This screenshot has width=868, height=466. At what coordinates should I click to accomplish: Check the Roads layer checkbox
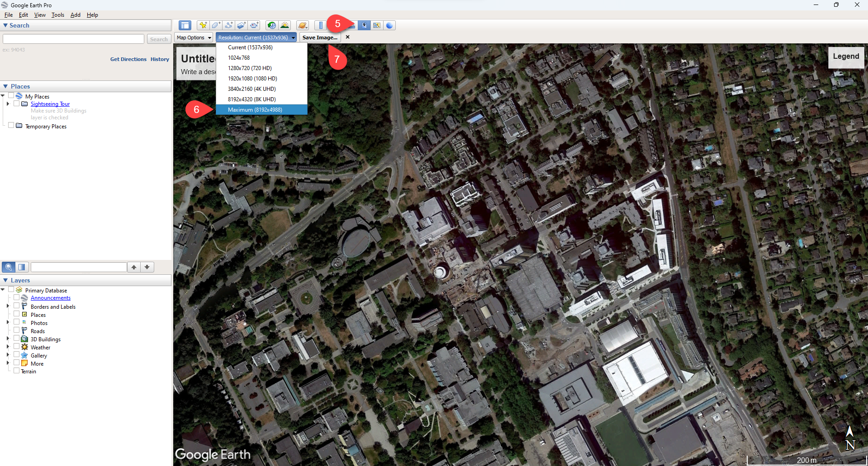click(17, 330)
